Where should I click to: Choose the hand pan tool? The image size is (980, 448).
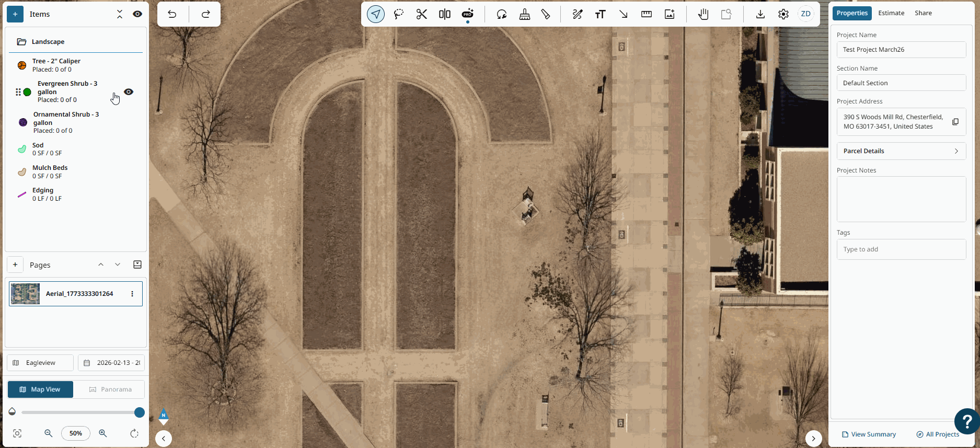pyautogui.click(x=704, y=14)
